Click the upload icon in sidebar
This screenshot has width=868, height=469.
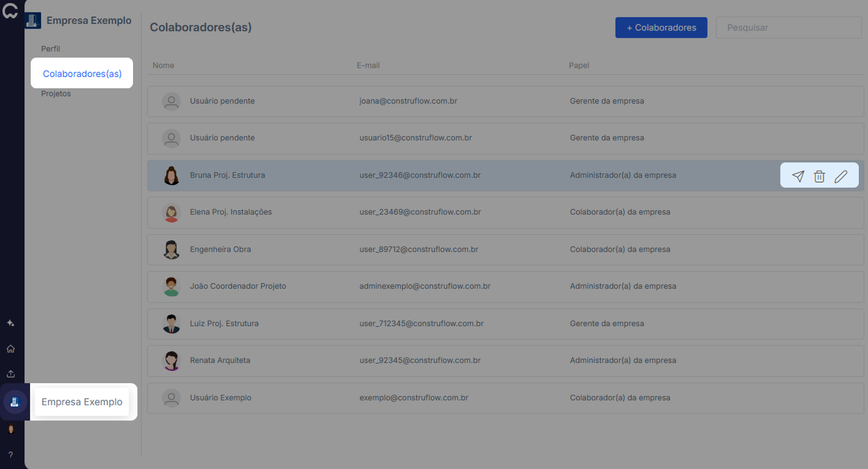pyautogui.click(x=10, y=374)
